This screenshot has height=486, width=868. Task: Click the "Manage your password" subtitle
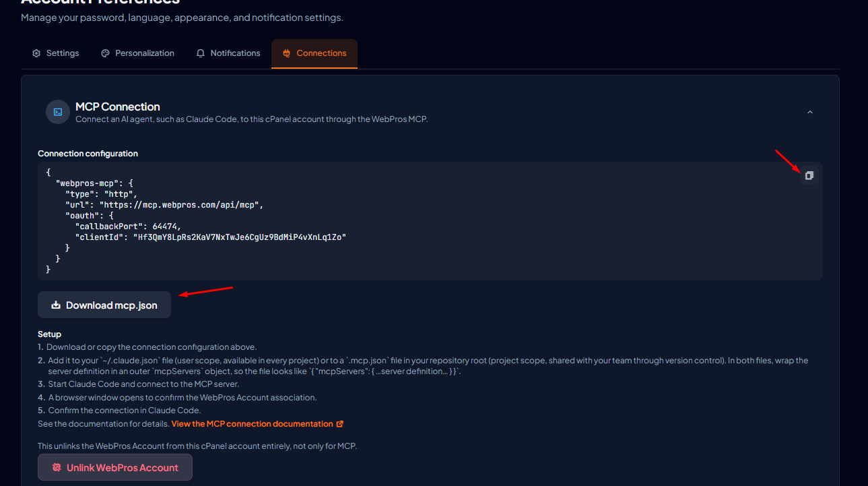point(182,18)
